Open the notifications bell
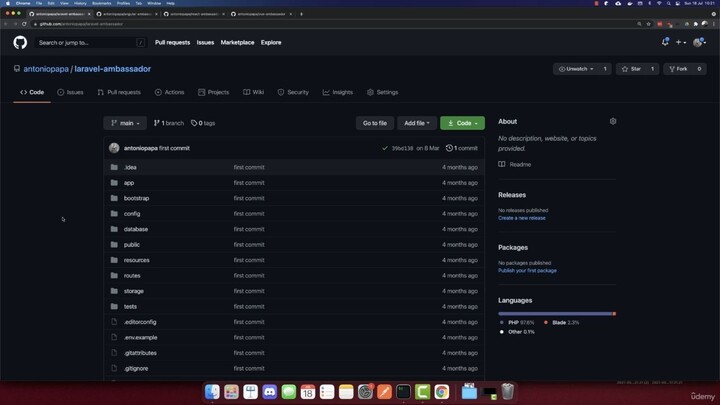 [665, 42]
